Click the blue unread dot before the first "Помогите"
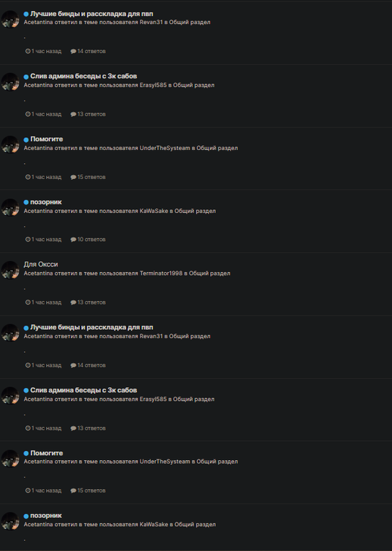 pyautogui.click(x=26, y=140)
